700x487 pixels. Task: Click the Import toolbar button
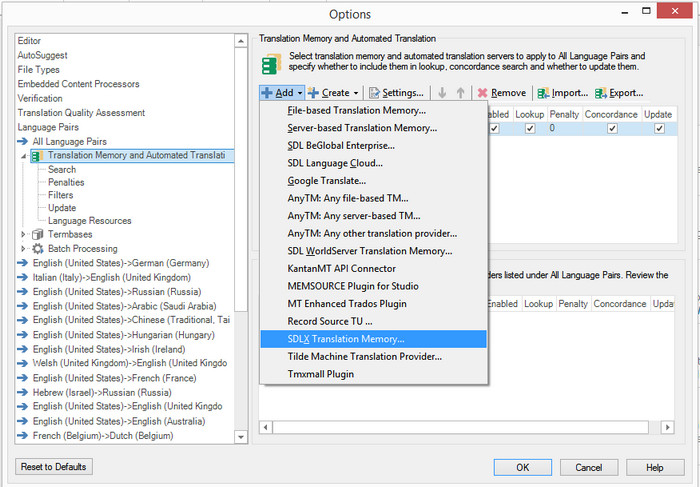pos(562,93)
